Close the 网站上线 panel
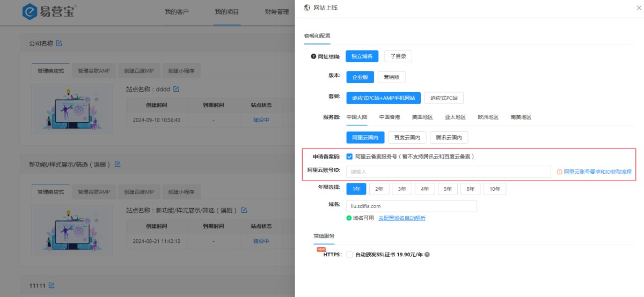The width and height of the screenshot is (644, 297). (638, 8)
